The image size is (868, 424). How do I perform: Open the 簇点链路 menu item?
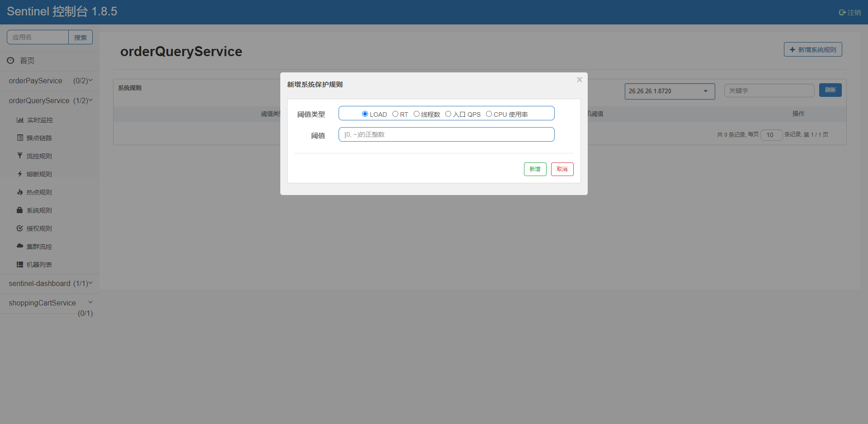pyautogui.click(x=39, y=138)
